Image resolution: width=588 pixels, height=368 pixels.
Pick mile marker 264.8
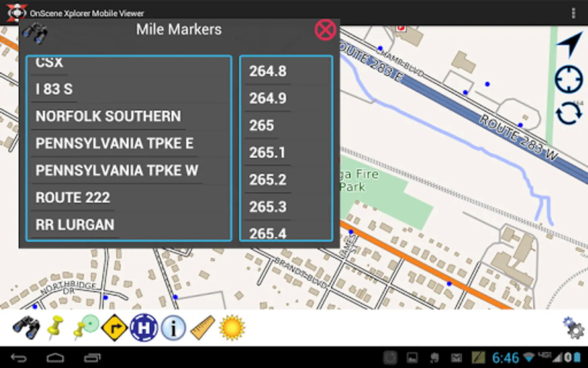(x=286, y=71)
